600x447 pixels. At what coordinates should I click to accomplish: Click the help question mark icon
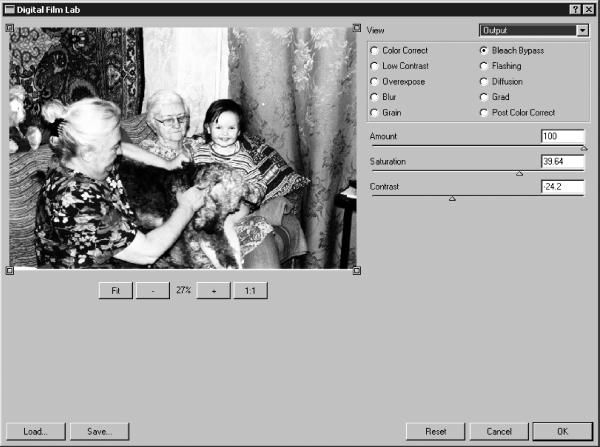(575, 8)
